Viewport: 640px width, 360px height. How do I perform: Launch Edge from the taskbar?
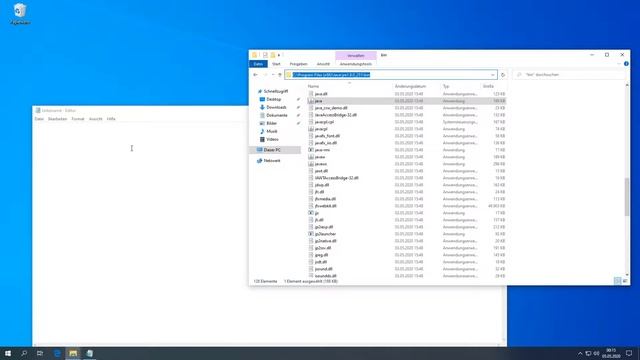click(x=57, y=353)
